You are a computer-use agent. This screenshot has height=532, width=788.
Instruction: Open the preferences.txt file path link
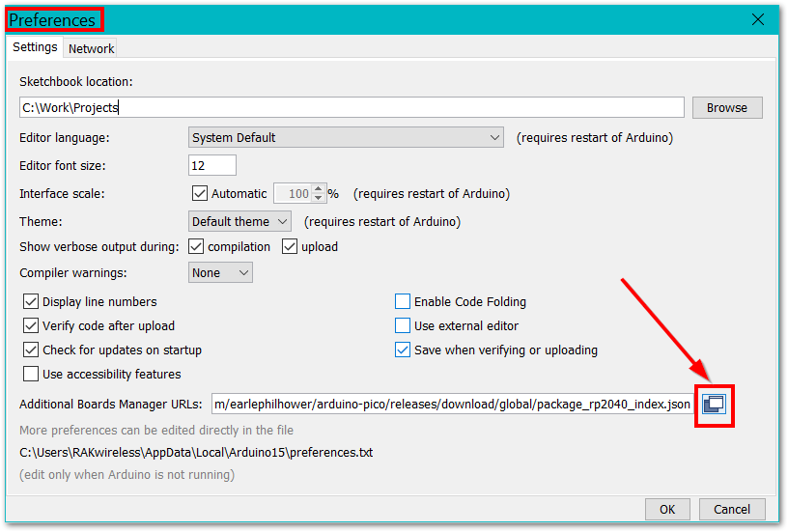(x=196, y=453)
